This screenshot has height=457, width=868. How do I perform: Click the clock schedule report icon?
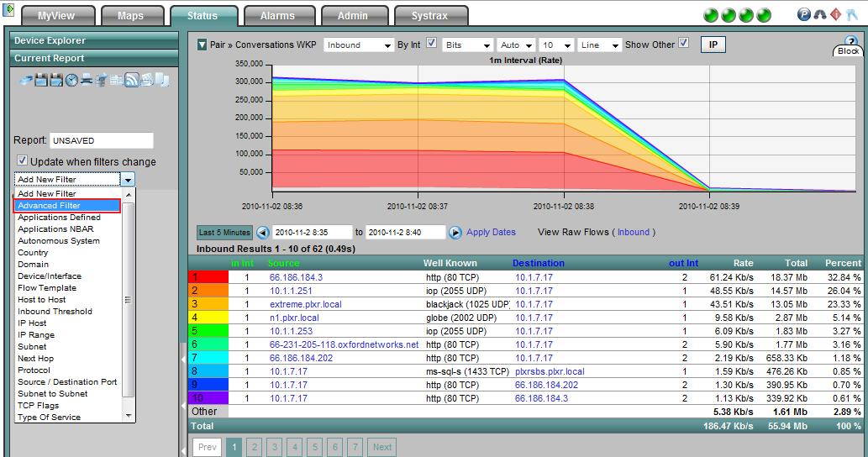[x=71, y=81]
